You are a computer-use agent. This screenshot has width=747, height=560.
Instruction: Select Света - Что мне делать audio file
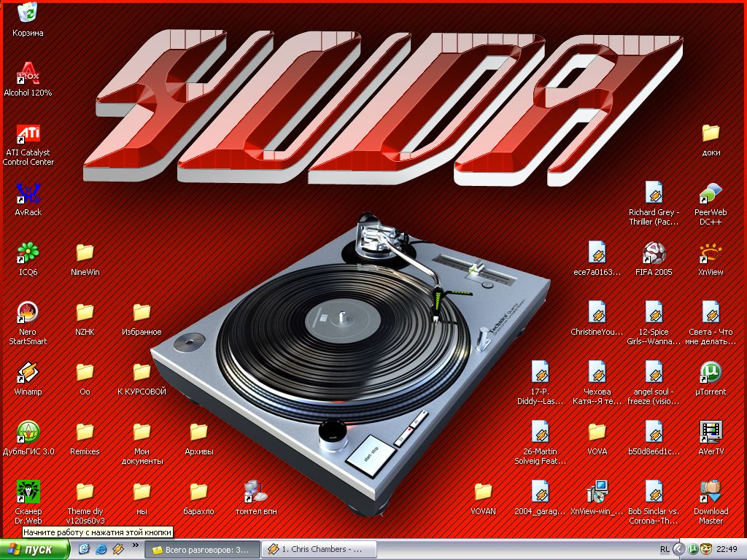pyautogui.click(x=711, y=323)
